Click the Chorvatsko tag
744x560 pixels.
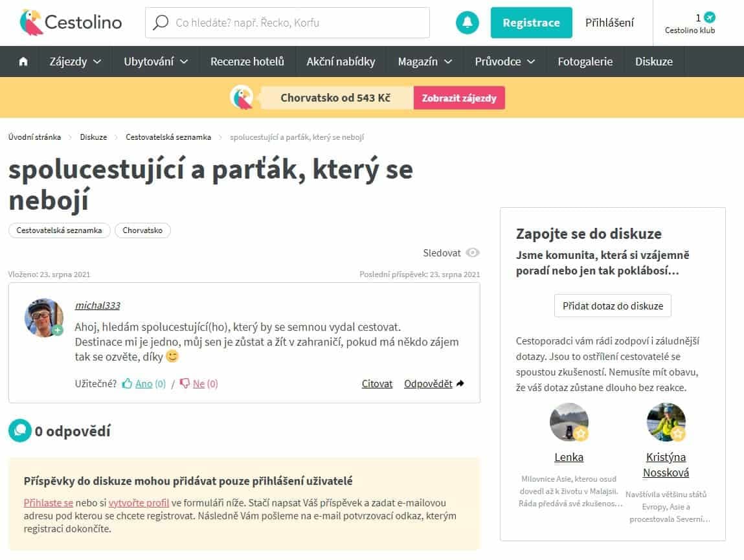click(x=142, y=230)
